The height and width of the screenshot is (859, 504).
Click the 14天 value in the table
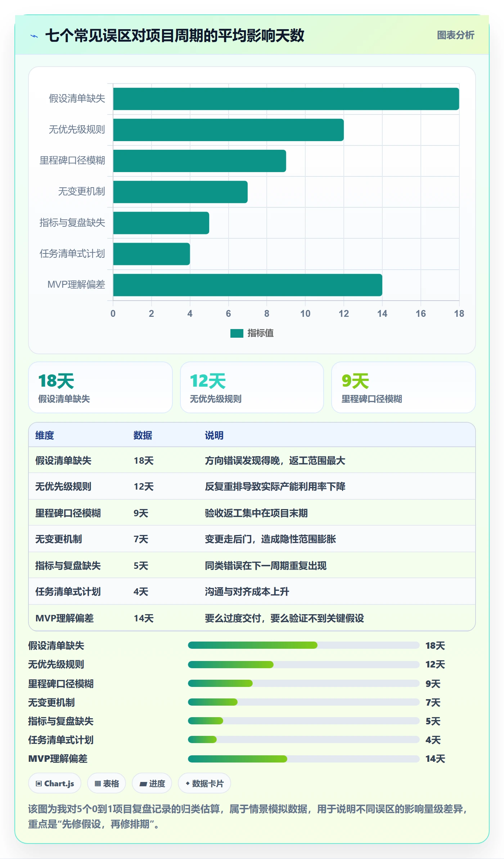144,618
